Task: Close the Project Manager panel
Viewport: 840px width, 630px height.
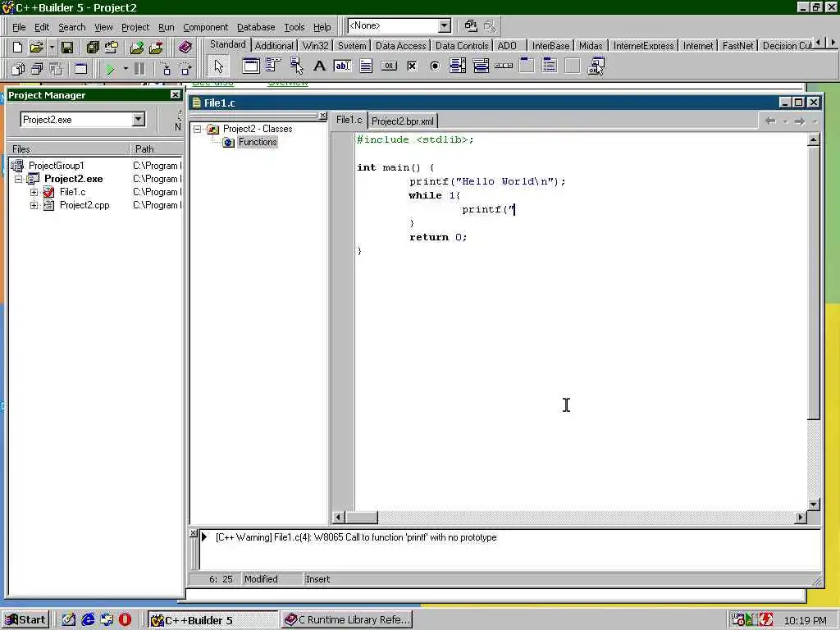Action: coord(176,95)
